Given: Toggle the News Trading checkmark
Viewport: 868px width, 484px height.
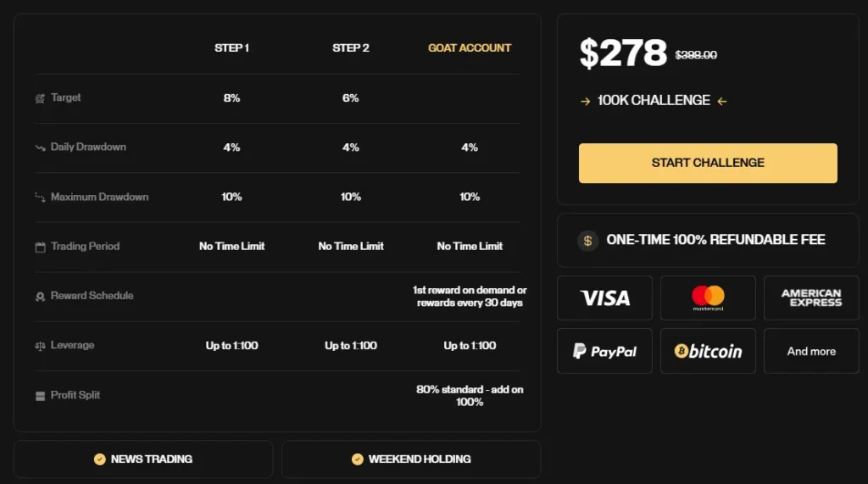Looking at the screenshot, I should point(100,459).
